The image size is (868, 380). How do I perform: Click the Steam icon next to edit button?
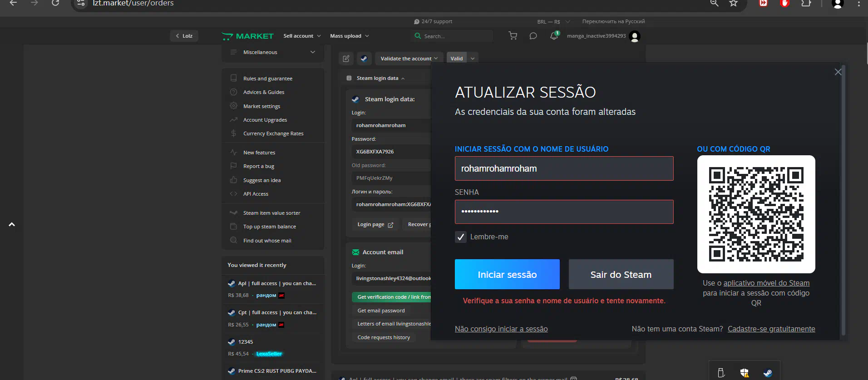pos(364,59)
